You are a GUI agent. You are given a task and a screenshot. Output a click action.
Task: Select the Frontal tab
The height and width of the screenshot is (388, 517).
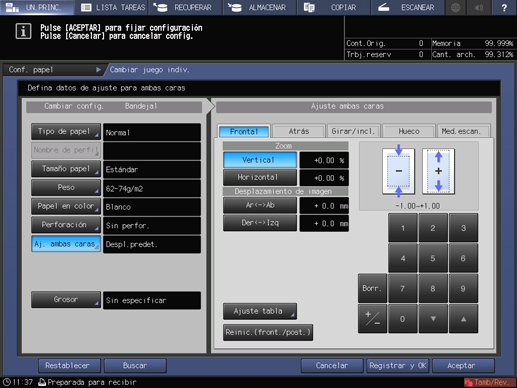[x=244, y=131]
